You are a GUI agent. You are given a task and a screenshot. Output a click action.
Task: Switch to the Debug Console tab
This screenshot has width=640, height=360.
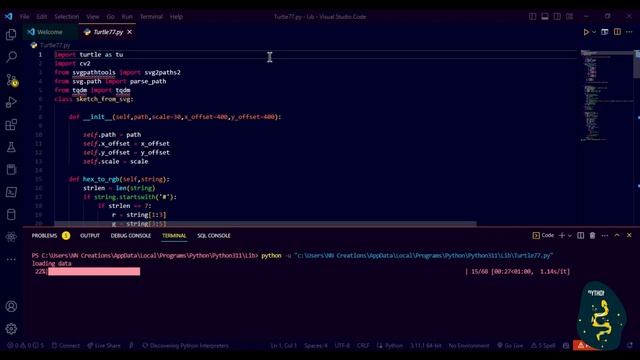[131, 236]
